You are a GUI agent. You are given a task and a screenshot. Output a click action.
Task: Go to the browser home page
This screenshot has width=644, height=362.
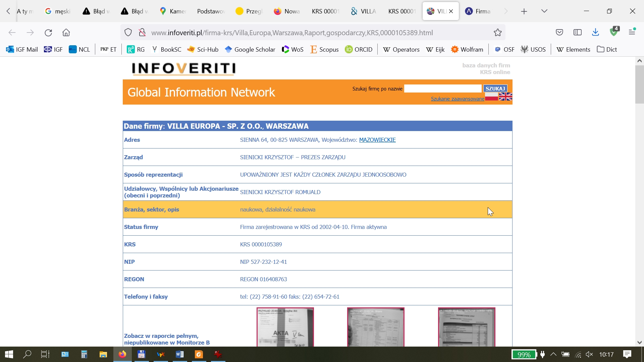(x=66, y=33)
